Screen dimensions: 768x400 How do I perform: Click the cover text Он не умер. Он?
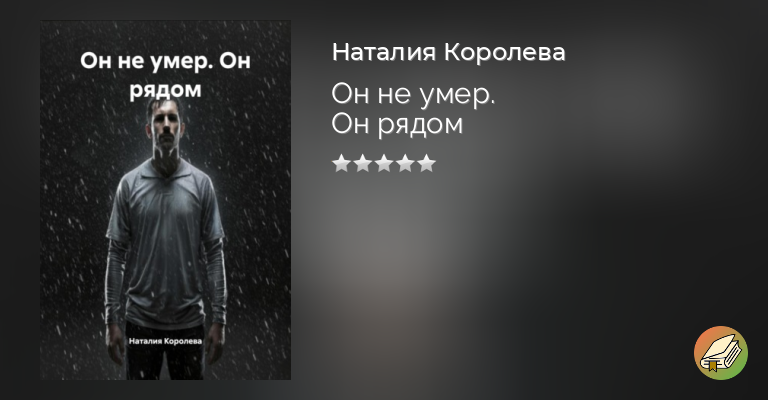coord(166,61)
